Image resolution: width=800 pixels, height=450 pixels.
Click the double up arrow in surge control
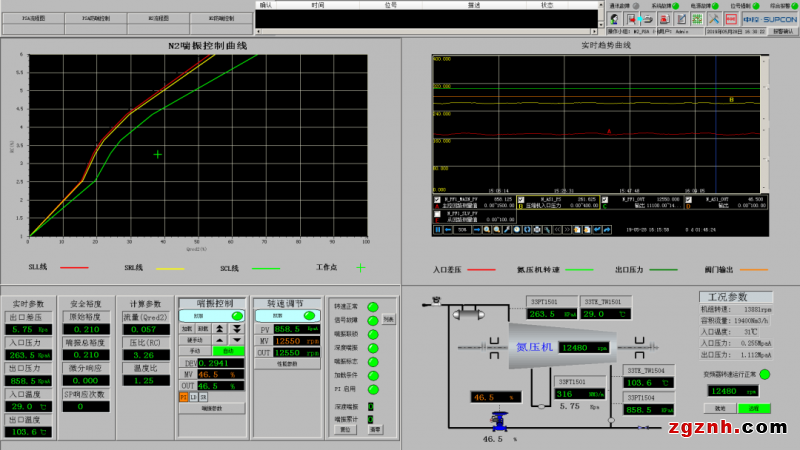coord(219,329)
